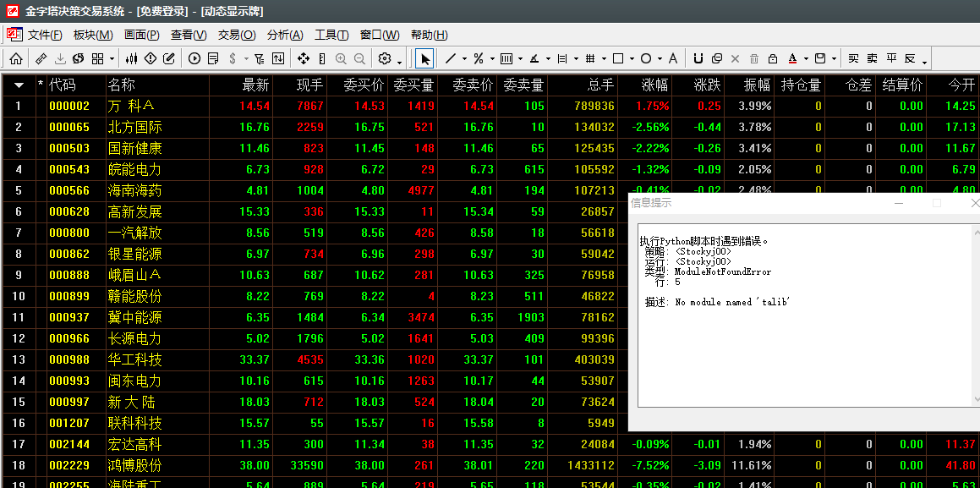Select the arrow pointer tool
The image size is (980, 488).
[425, 58]
